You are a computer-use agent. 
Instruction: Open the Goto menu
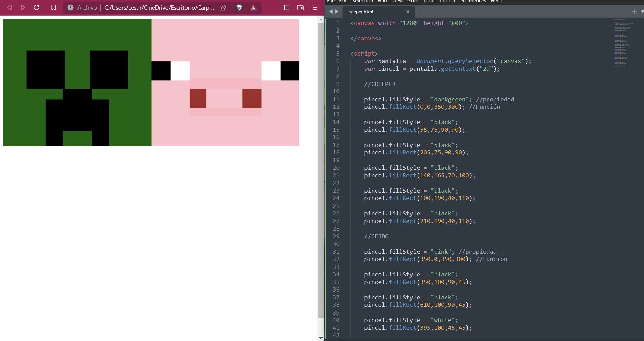pyautogui.click(x=413, y=1)
